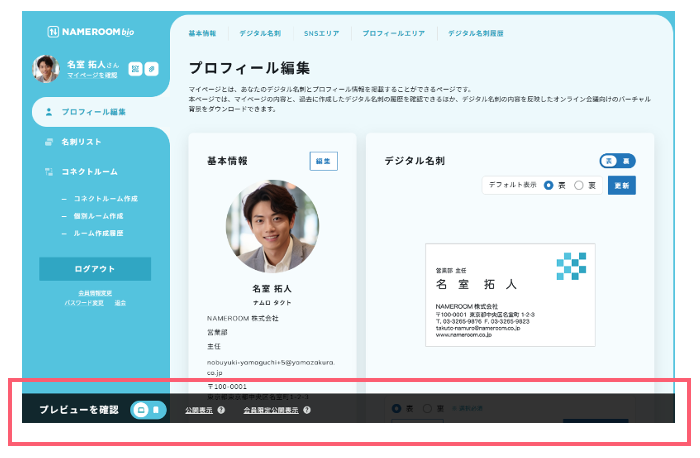Open the QR code icon beside user name
The height and width of the screenshot is (458, 700).
coord(135,69)
